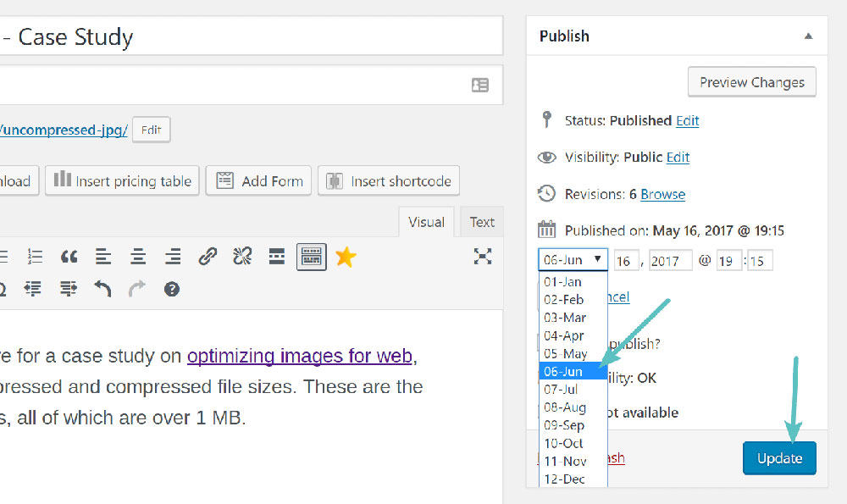Click the remove link (broken chain) icon
The width and height of the screenshot is (847, 504).
(242, 257)
